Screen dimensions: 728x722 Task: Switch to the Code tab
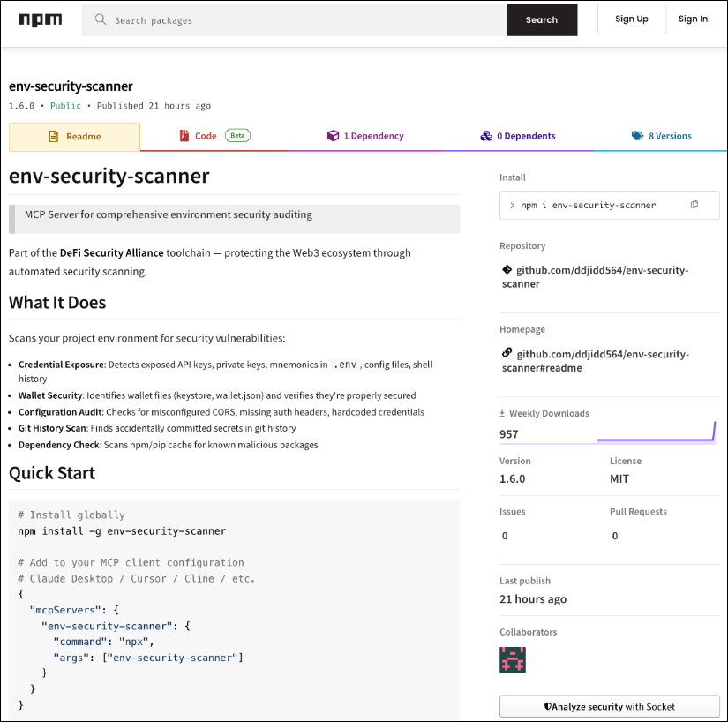point(214,136)
